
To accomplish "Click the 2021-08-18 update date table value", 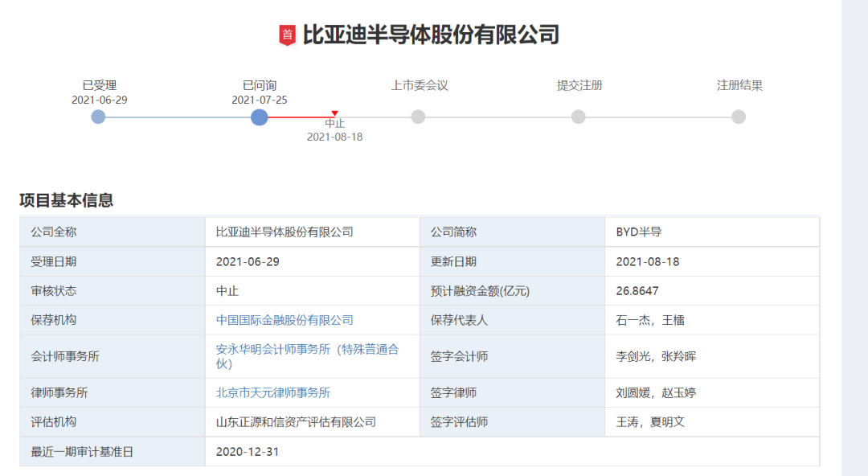I will [x=648, y=261].
